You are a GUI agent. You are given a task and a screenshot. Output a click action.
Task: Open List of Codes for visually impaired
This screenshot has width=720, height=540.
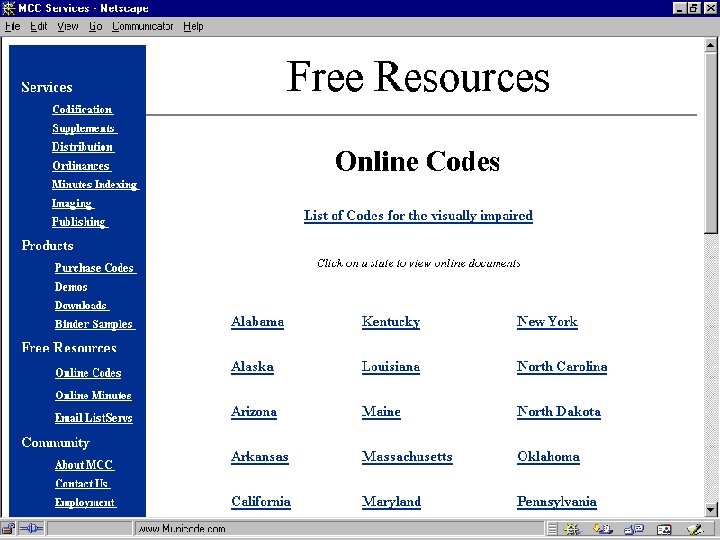click(x=418, y=216)
